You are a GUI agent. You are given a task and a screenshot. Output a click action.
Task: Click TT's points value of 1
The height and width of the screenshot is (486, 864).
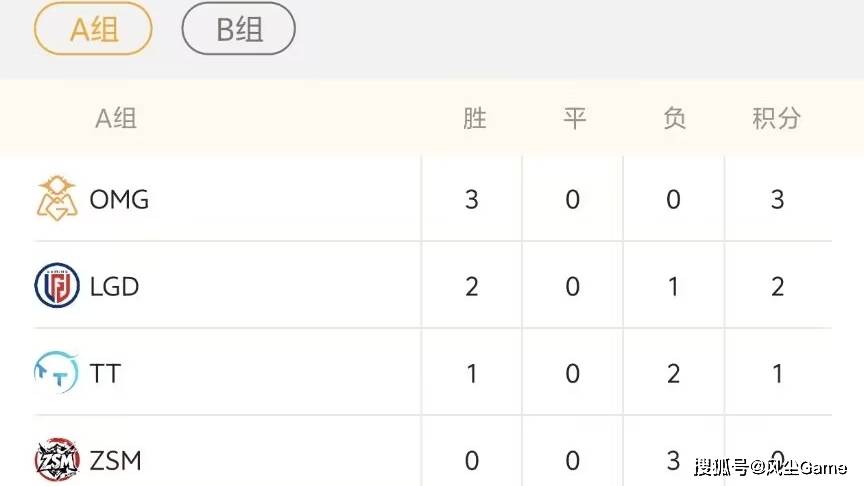pos(777,374)
